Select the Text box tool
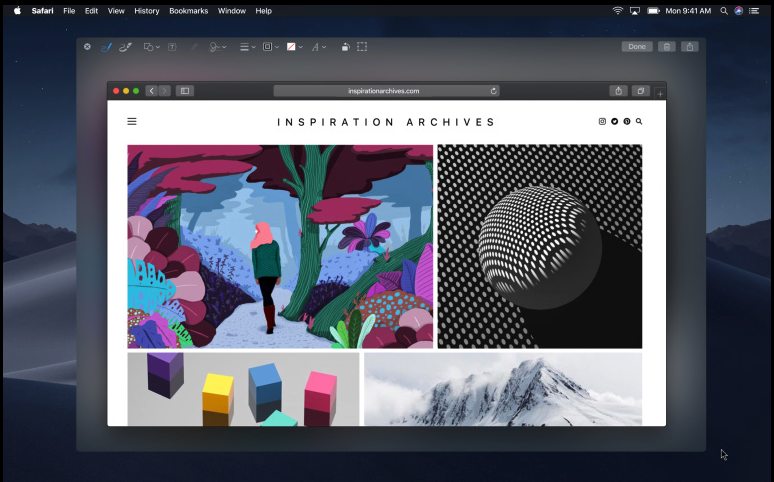This screenshot has width=774, height=482. tap(172, 47)
